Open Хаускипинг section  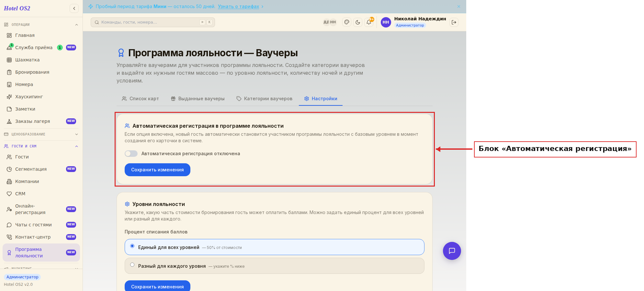(41, 97)
